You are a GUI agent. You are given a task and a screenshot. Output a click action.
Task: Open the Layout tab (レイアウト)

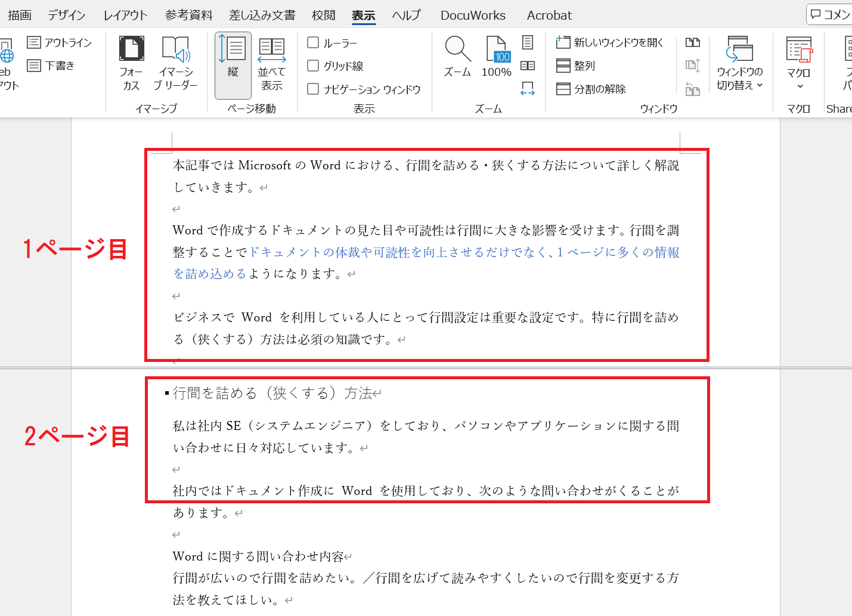coord(125,15)
